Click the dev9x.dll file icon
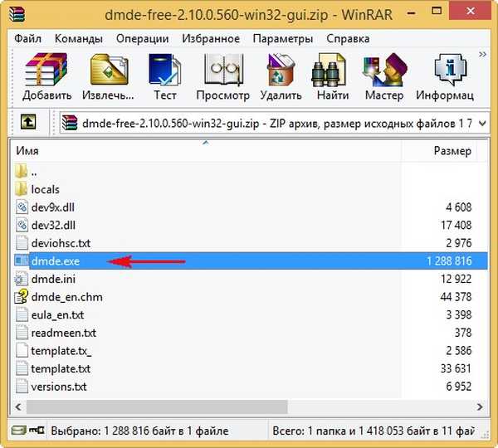Viewport: 498px width, 448px height. (x=22, y=207)
